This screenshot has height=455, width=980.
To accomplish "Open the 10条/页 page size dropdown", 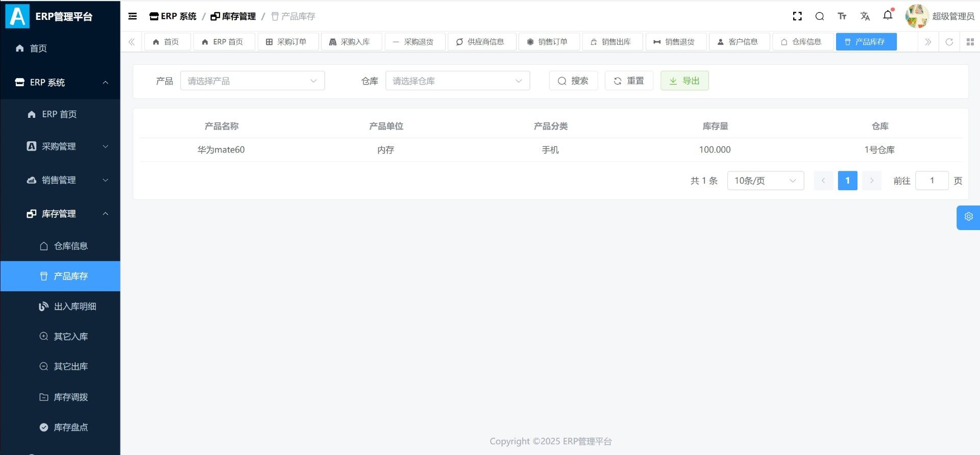I will (x=766, y=181).
